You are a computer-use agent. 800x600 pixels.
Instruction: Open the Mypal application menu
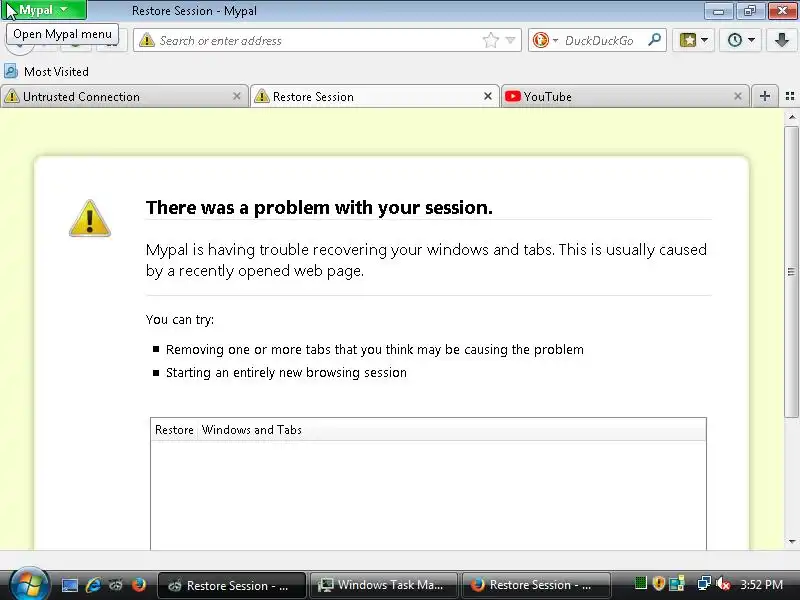click(x=44, y=10)
